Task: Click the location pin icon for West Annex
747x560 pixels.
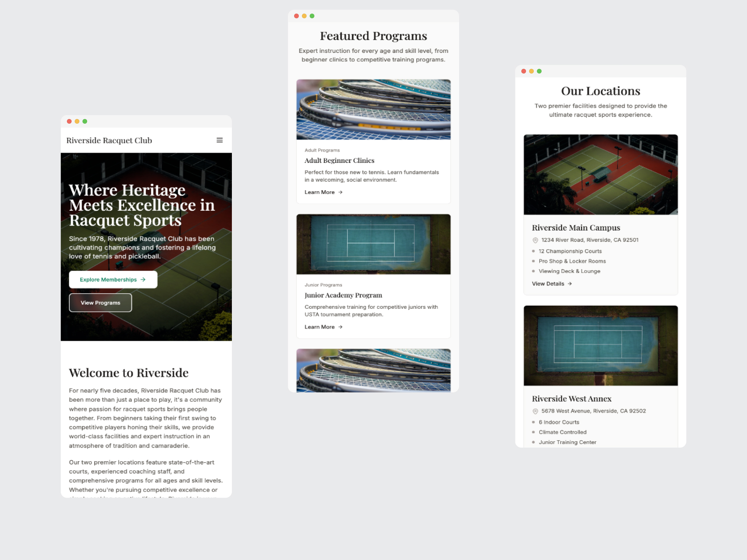Action: coord(535,411)
